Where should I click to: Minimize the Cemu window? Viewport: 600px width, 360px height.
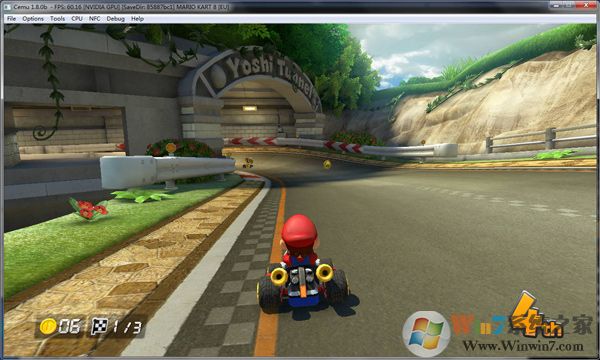coord(557,5)
